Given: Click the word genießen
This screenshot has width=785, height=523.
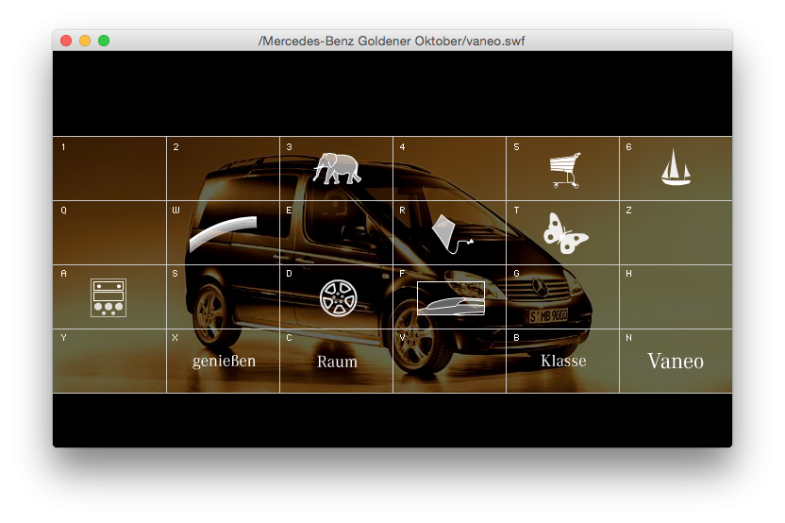Looking at the screenshot, I should (x=224, y=361).
